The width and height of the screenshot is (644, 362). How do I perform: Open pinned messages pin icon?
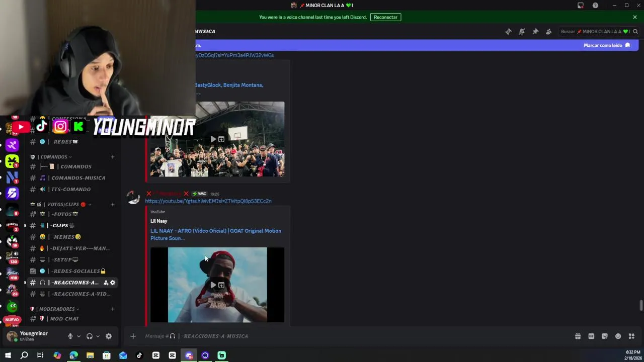point(535,31)
